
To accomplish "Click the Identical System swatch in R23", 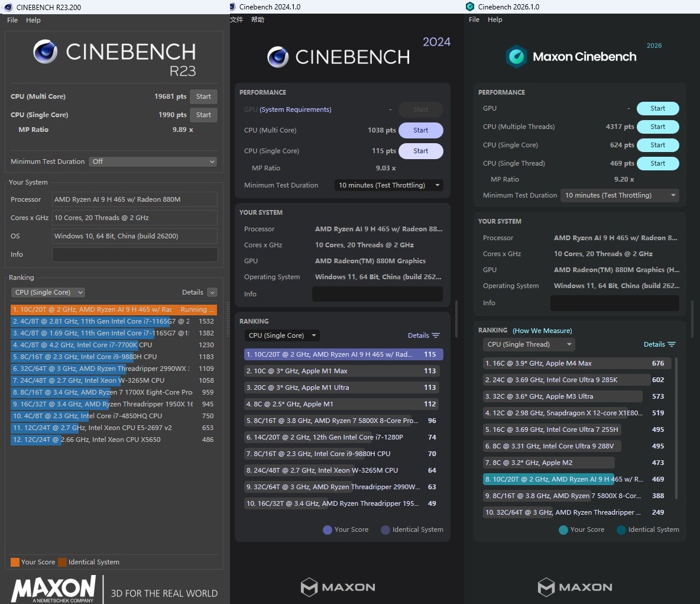I will (62, 562).
